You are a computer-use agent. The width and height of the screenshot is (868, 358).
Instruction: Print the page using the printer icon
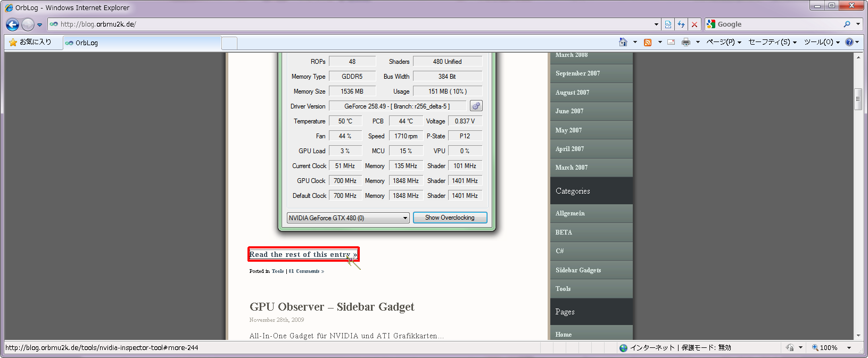click(686, 42)
